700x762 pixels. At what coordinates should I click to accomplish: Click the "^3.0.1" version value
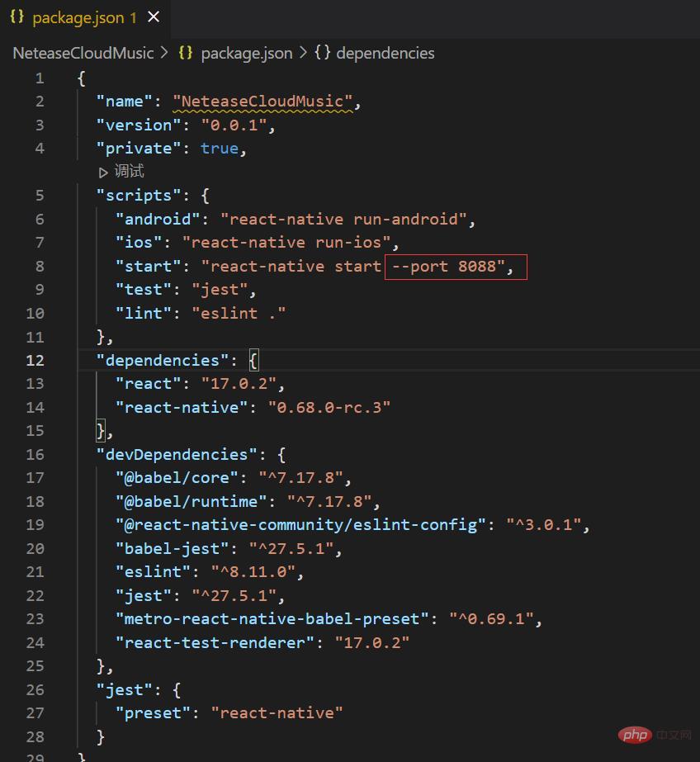pos(544,525)
